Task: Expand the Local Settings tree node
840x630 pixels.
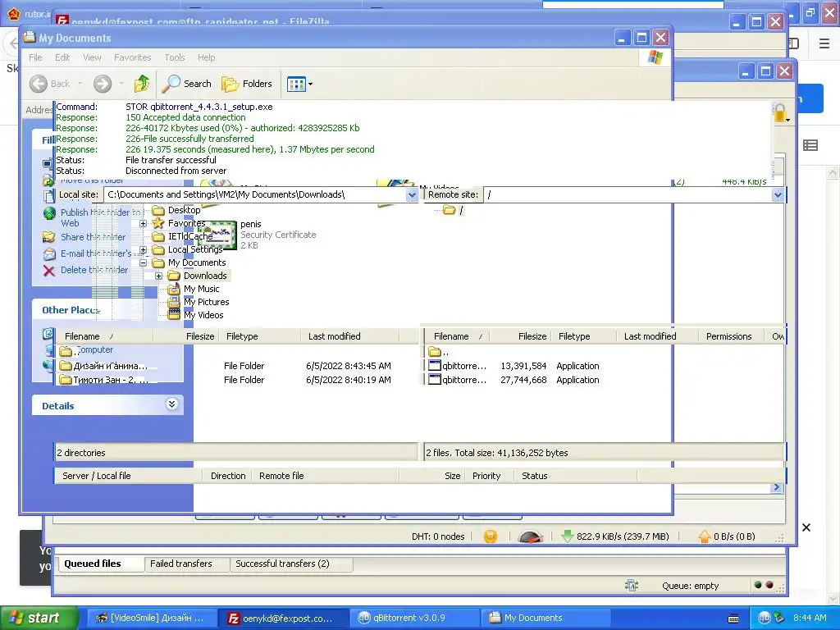Action: click(x=143, y=249)
